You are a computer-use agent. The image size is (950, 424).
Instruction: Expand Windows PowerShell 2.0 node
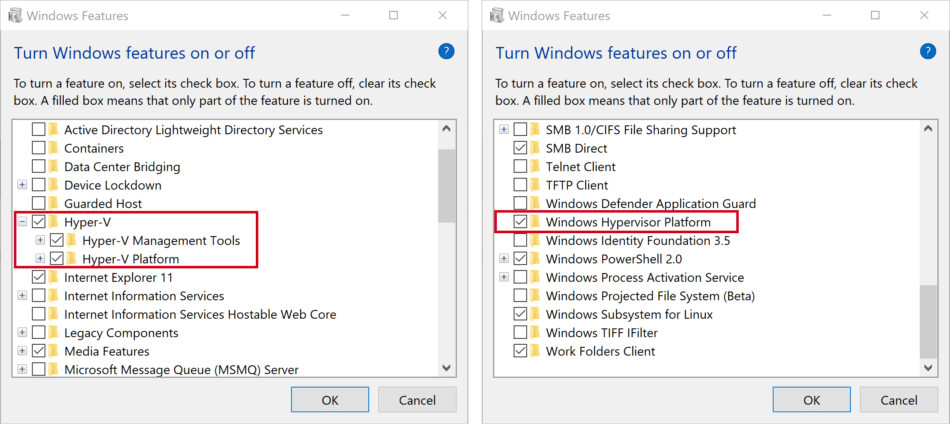pos(504,259)
